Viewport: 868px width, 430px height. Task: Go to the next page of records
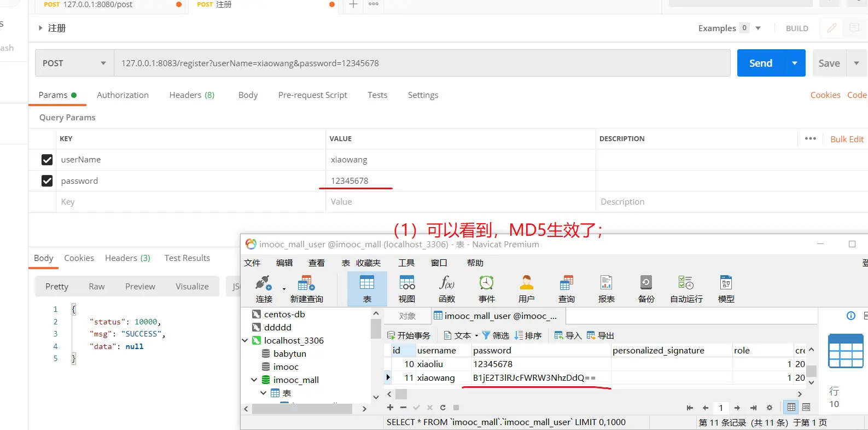(x=737, y=408)
